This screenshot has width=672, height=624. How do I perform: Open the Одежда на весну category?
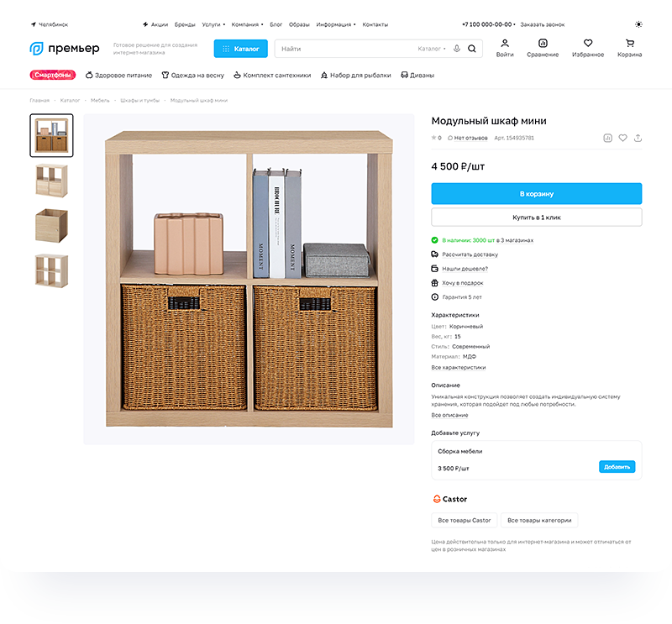pyautogui.click(x=193, y=75)
